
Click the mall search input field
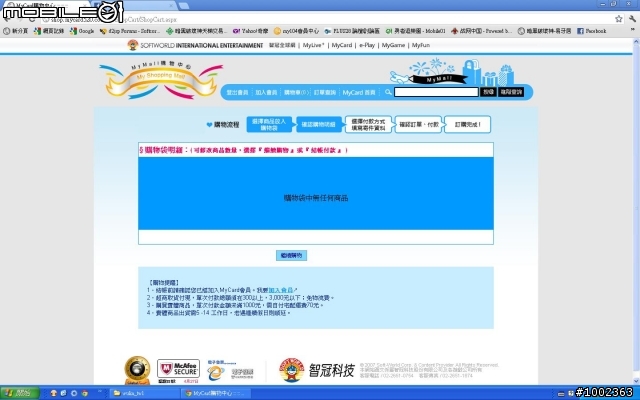(436, 92)
